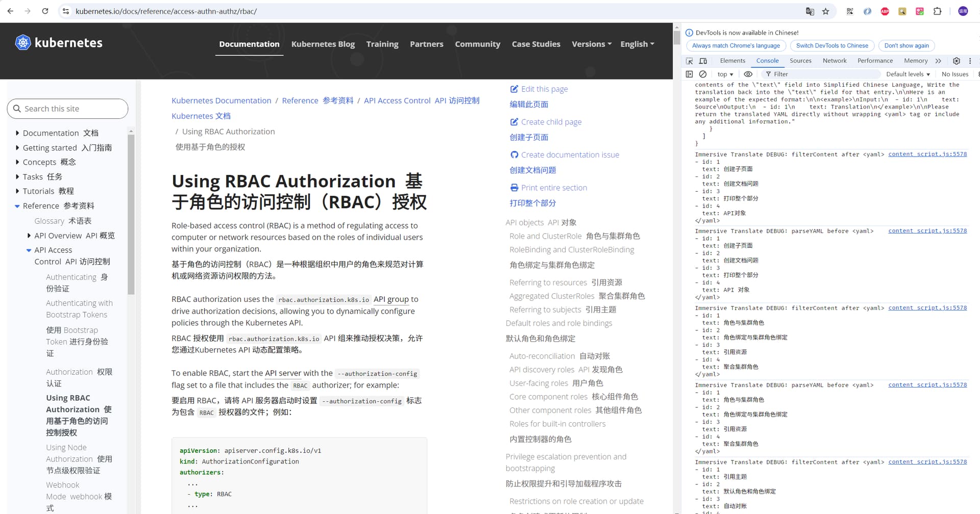The width and height of the screenshot is (980, 514).
Task: Select the DevTools inspect element tool
Action: (690, 61)
